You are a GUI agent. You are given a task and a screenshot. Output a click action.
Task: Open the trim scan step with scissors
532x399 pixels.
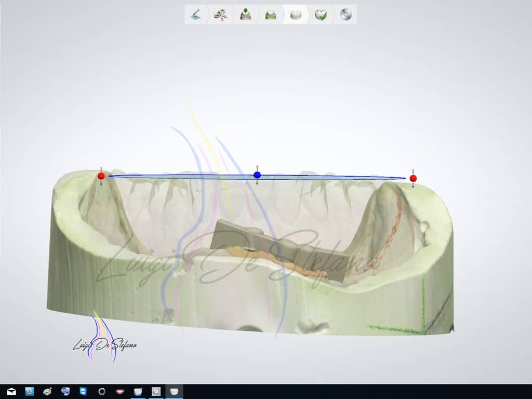(x=220, y=15)
